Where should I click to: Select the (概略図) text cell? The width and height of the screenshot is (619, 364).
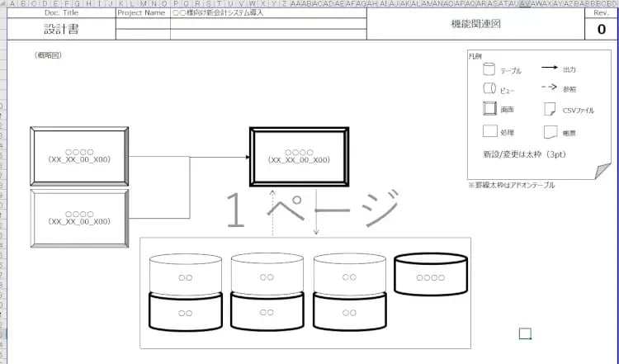[50, 55]
